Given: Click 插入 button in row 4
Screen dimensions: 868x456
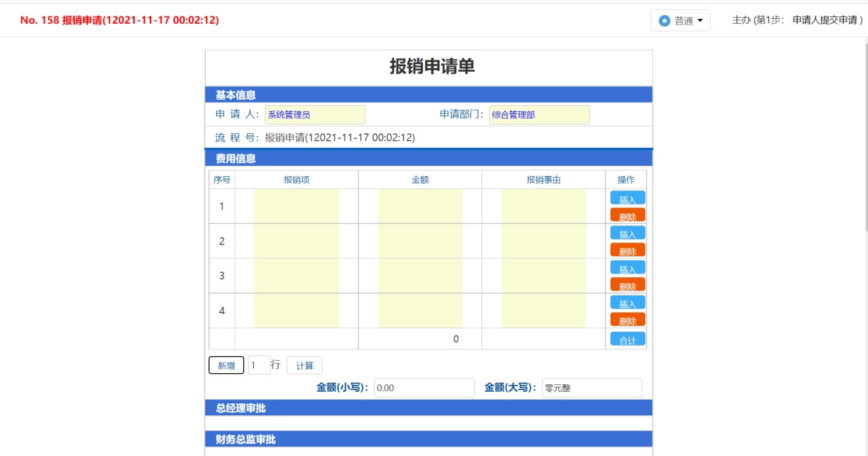Looking at the screenshot, I should coord(628,302).
